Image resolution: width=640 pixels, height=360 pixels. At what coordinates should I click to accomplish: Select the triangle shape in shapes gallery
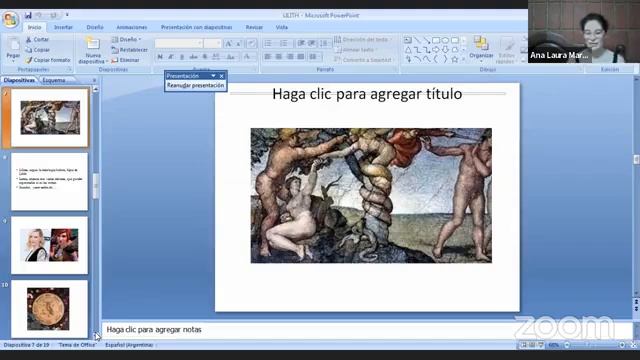tap(408, 50)
